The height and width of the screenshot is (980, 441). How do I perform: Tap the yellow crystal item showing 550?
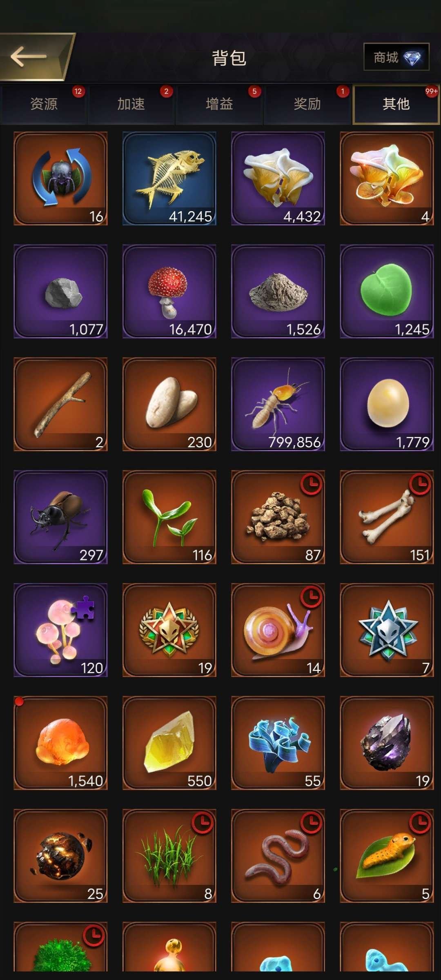(169, 743)
